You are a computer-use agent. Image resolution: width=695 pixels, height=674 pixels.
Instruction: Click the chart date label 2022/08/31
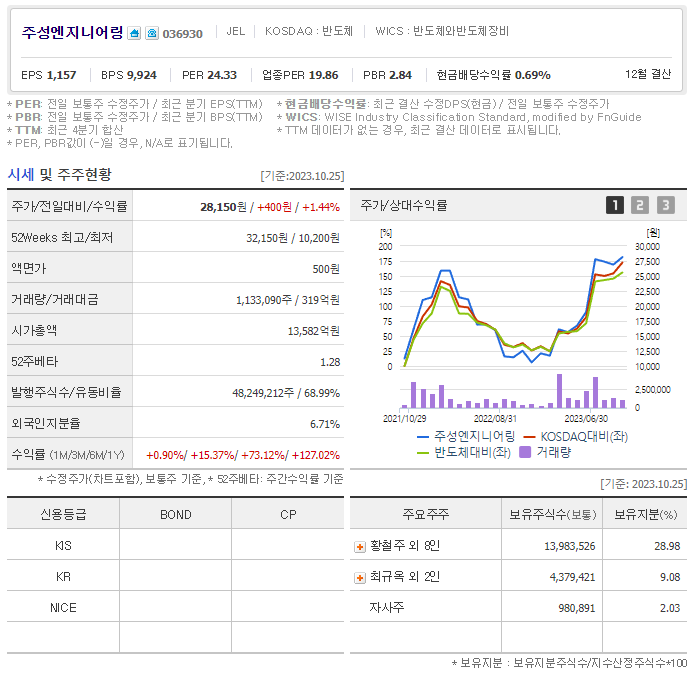[x=495, y=418]
